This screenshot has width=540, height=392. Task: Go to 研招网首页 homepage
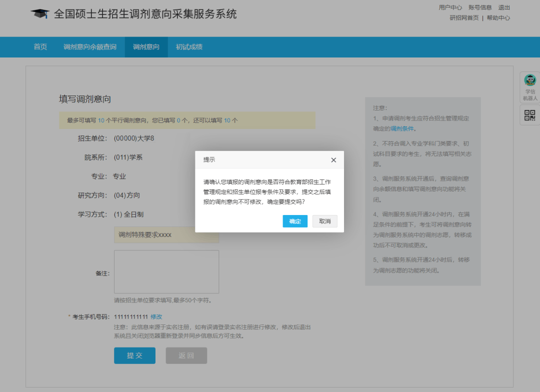463,17
